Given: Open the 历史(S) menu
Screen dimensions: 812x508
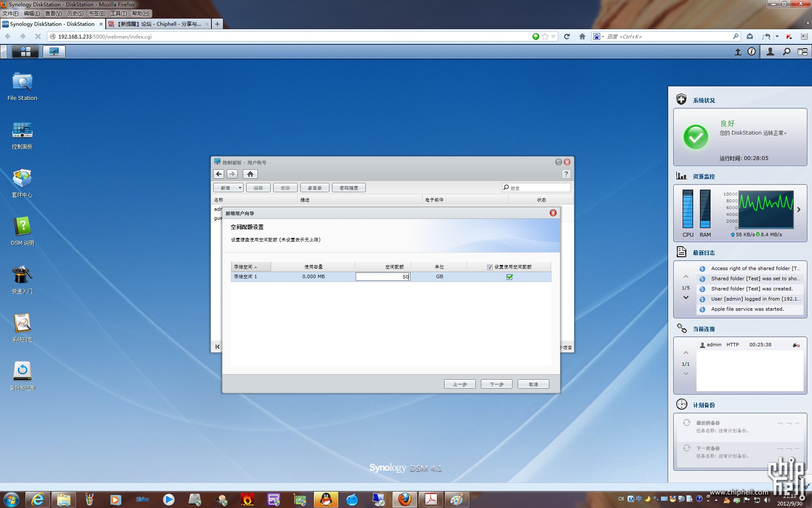Looking at the screenshot, I should coord(75,14).
